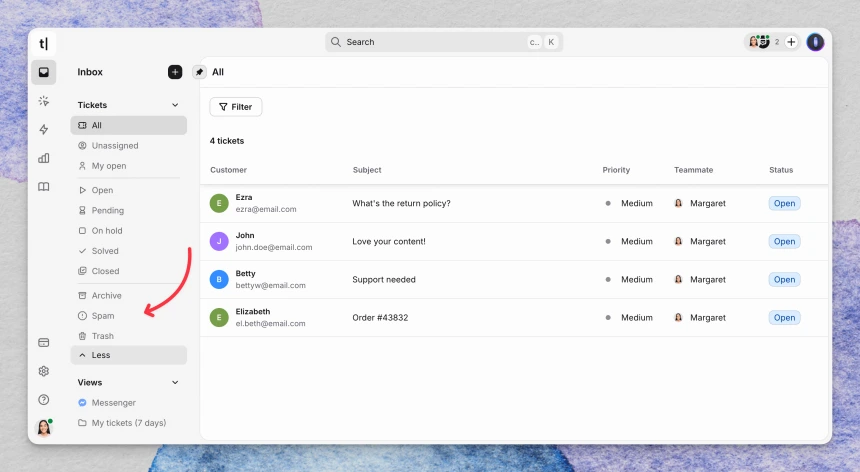Click the black plus button next to Inbox
The width and height of the screenshot is (860, 472).
(x=175, y=72)
